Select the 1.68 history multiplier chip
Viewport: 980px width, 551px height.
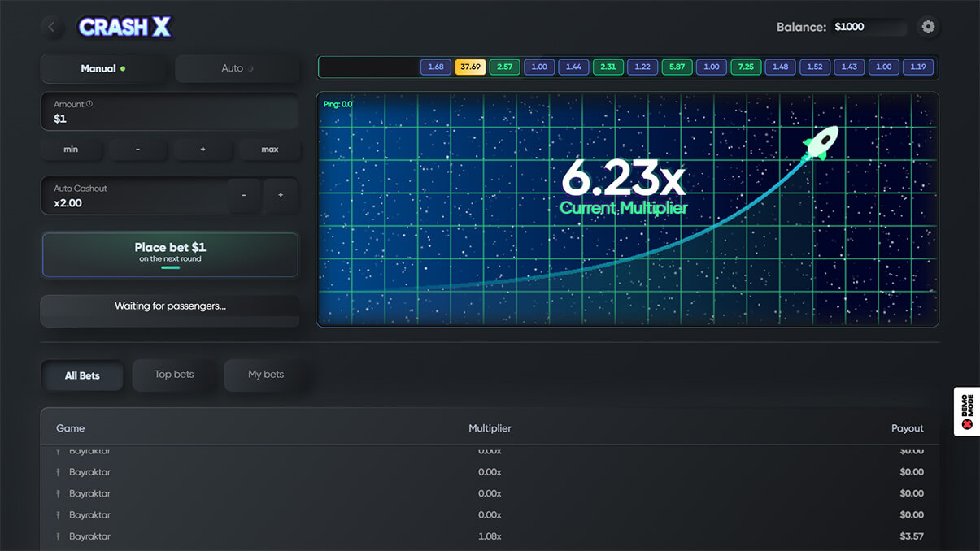pyautogui.click(x=436, y=67)
